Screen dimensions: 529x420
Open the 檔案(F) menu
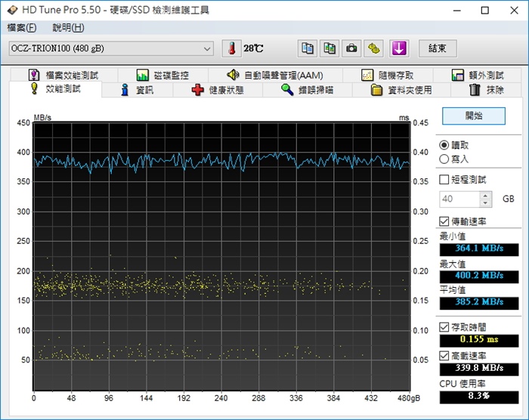click(22, 28)
